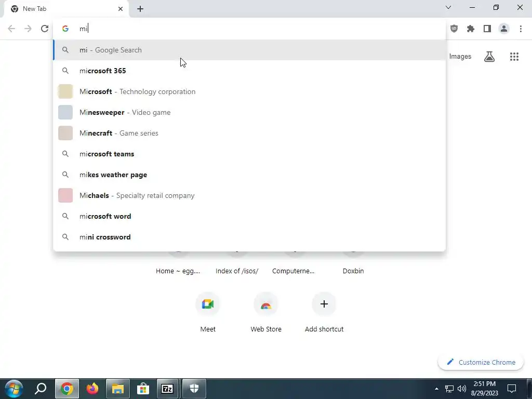Reload the page with the refresh icon
This screenshot has height=399, width=532.
click(45, 29)
